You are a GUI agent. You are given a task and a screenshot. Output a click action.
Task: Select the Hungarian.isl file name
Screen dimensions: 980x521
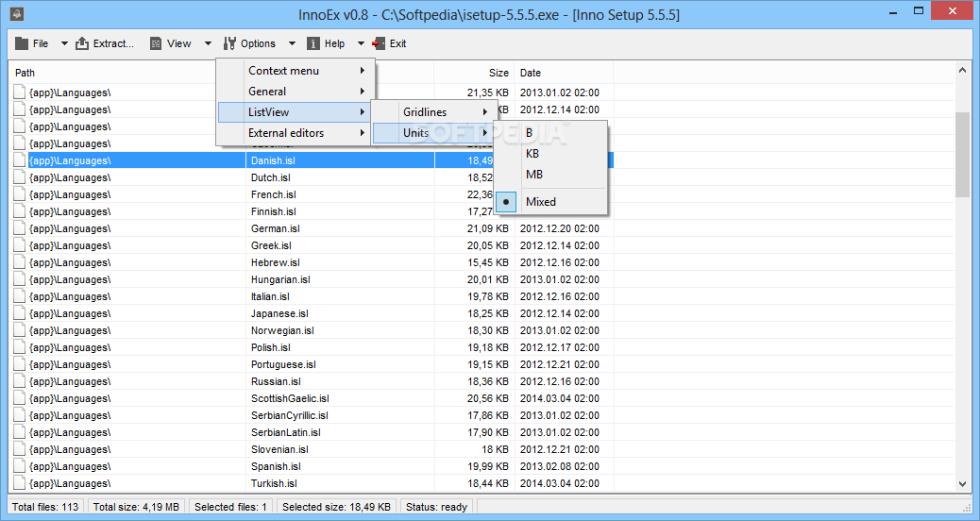point(280,279)
